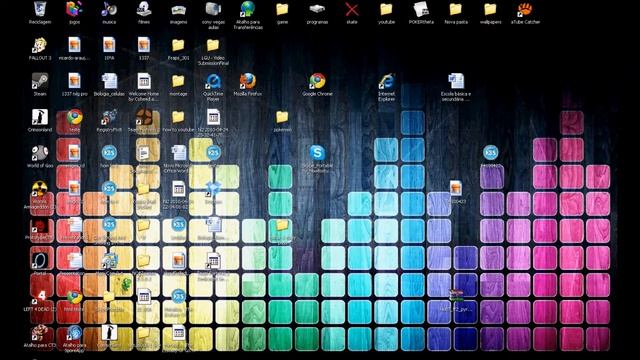Screen dimensions: 640x360
Task: Launch the LEFT 4 DEAD shortcut
Action: [x=40, y=296]
